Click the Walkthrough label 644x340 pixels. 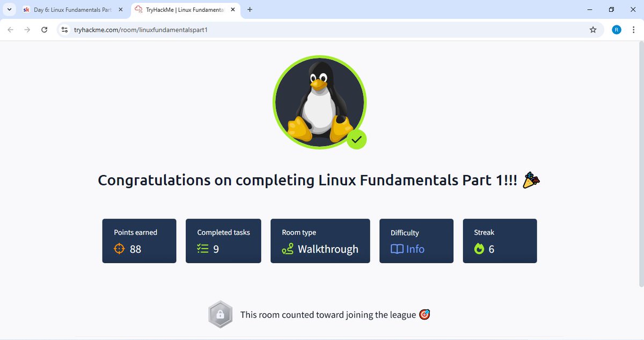328,249
